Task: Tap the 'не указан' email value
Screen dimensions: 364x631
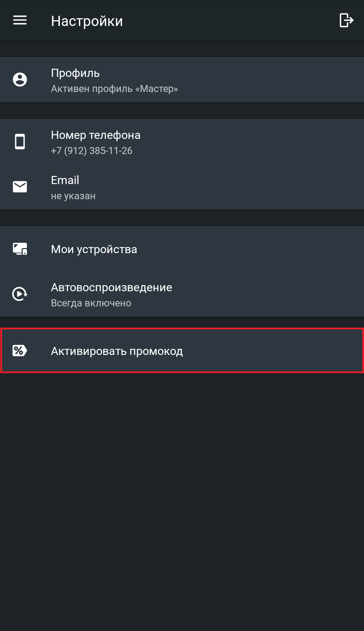Action: (73, 196)
